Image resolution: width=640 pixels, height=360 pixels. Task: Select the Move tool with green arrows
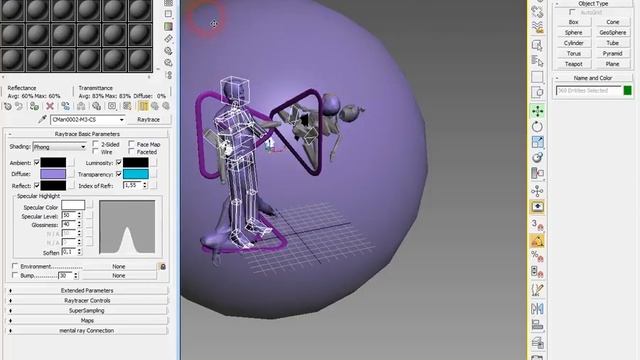(537, 111)
